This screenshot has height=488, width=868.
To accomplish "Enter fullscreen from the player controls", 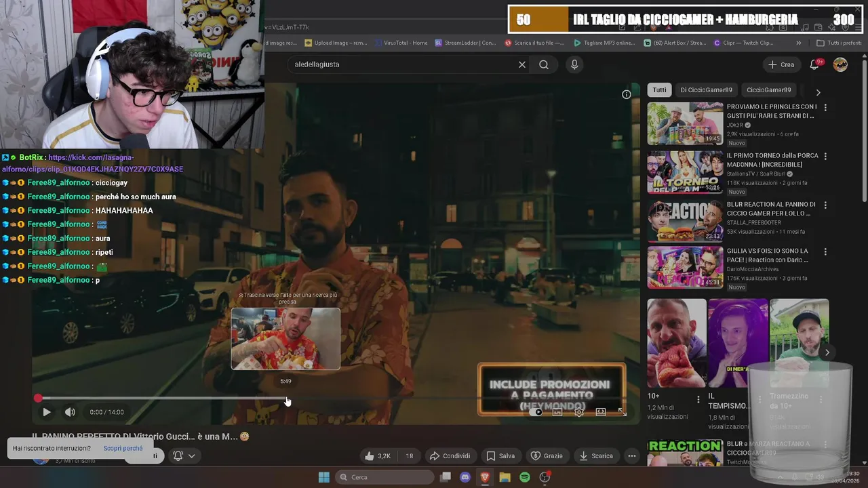I will pyautogui.click(x=622, y=412).
